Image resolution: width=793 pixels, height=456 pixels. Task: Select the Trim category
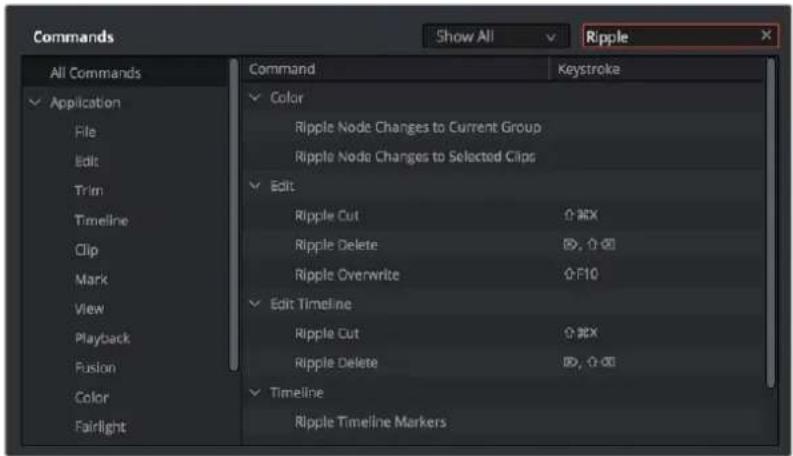(89, 191)
